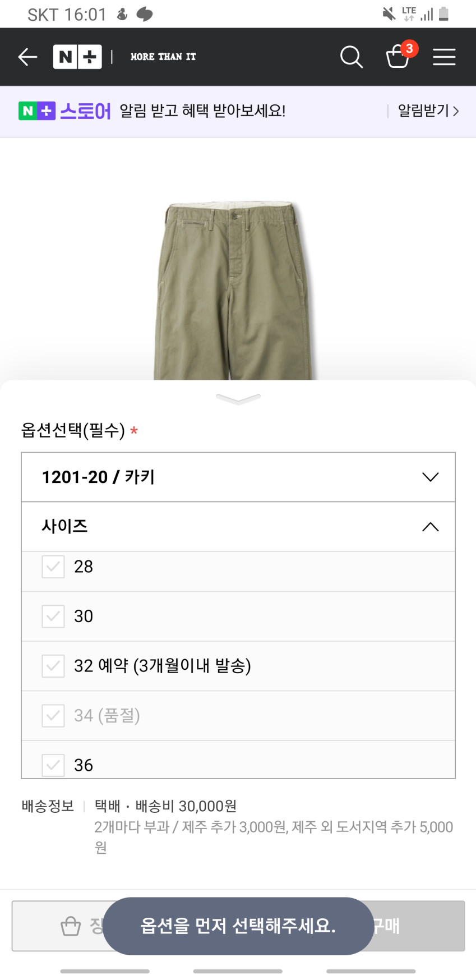
Task: Select the 34 (품절) size option
Action: click(107, 715)
